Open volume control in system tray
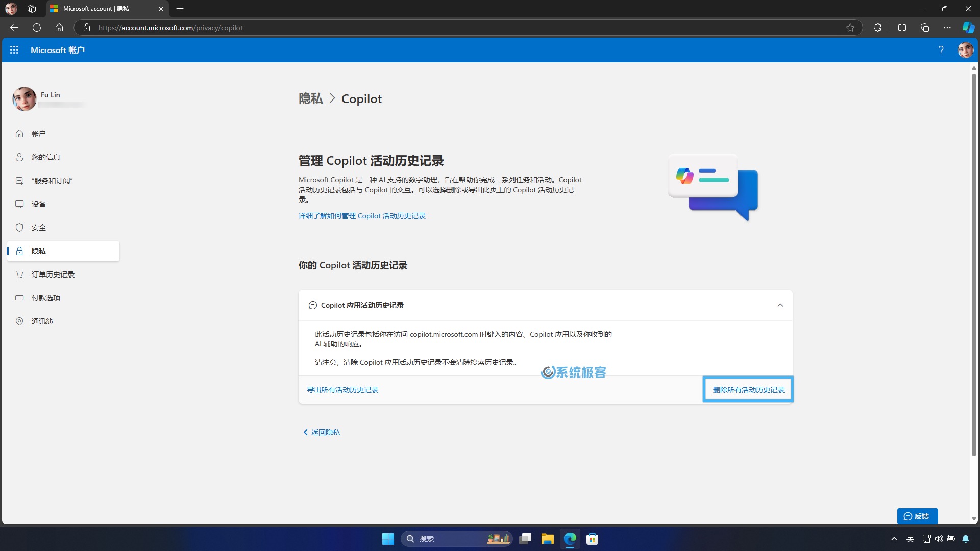The height and width of the screenshot is (551, 980). [939, 539]
